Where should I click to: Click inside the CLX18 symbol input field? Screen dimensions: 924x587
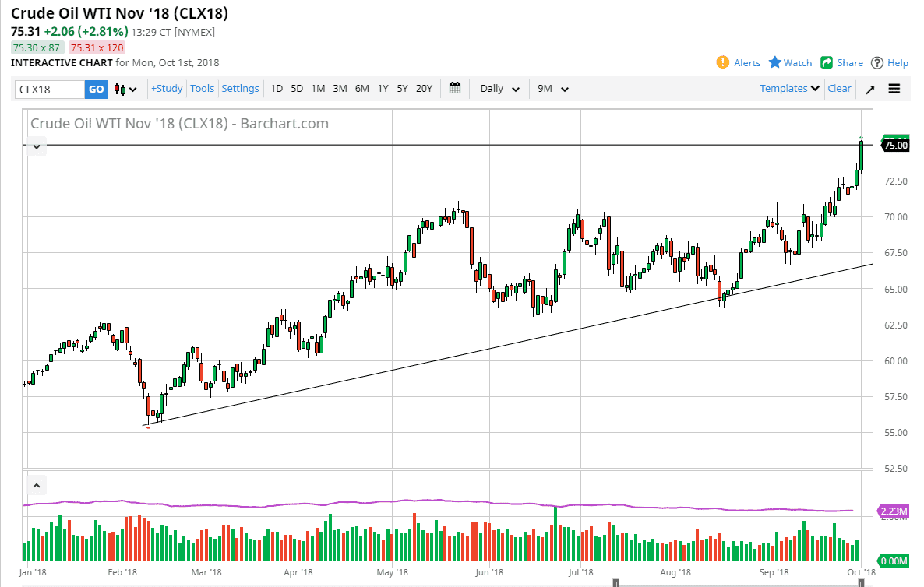[47, 90]
